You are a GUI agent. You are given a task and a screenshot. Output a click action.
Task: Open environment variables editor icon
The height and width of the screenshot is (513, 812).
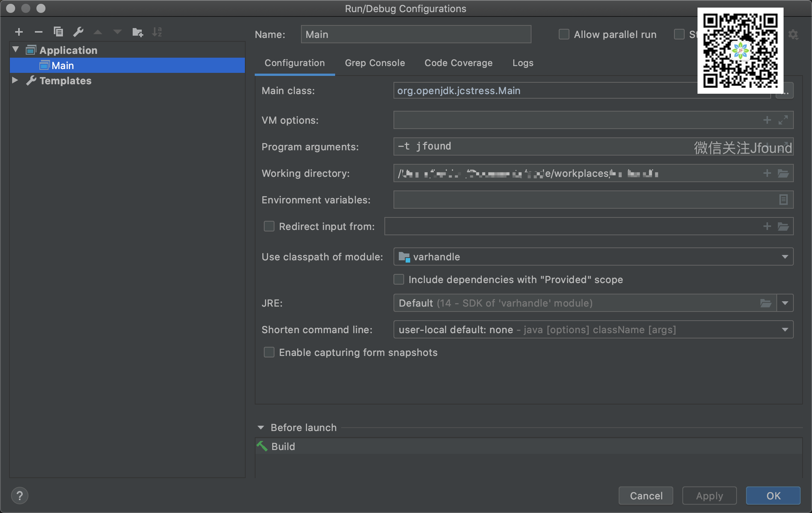(x=783, y=200)
